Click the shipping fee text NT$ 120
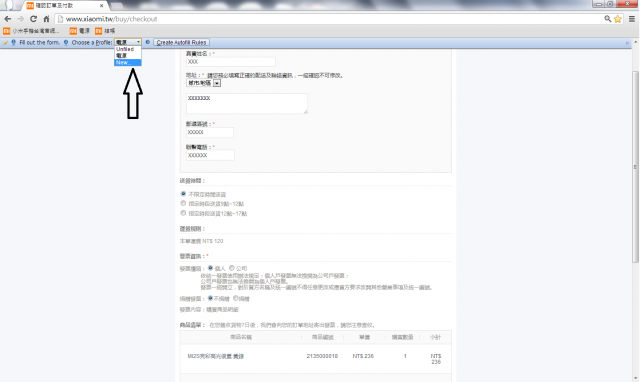Image resolution: width=640 pixels, height=382 pixels. click(x=213, y=241)
